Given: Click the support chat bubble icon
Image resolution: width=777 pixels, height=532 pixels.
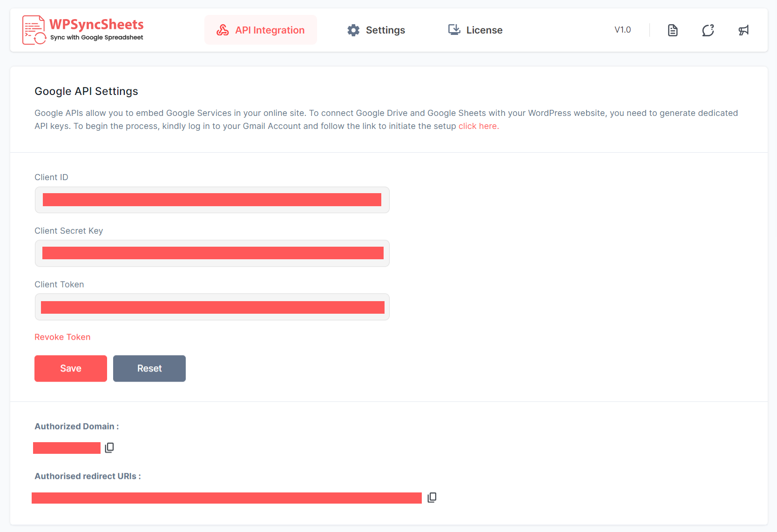Looking at the screenshot, I should point(708,30).
